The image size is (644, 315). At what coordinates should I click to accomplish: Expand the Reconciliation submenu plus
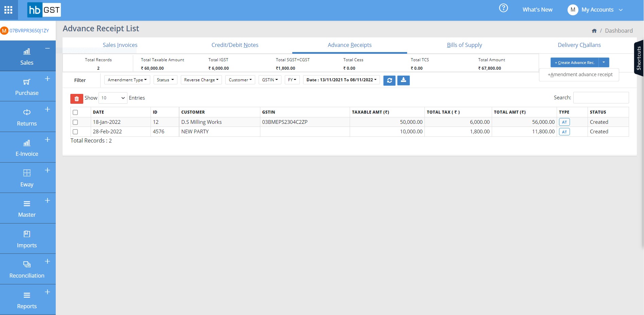pos(48,261)
